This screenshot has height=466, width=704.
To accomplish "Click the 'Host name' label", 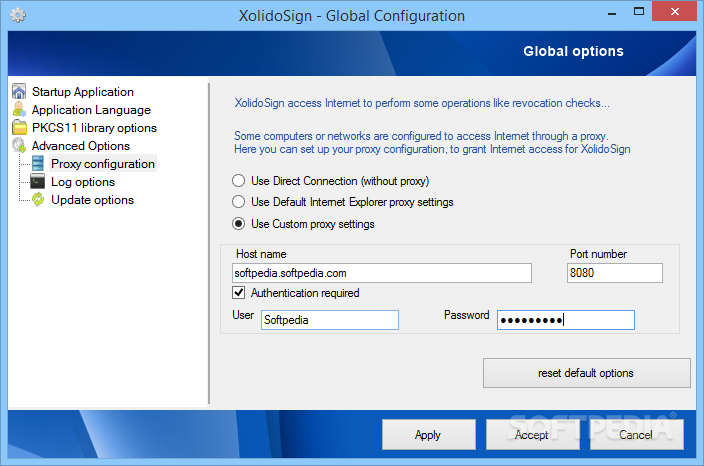I will tap(261, 254).
